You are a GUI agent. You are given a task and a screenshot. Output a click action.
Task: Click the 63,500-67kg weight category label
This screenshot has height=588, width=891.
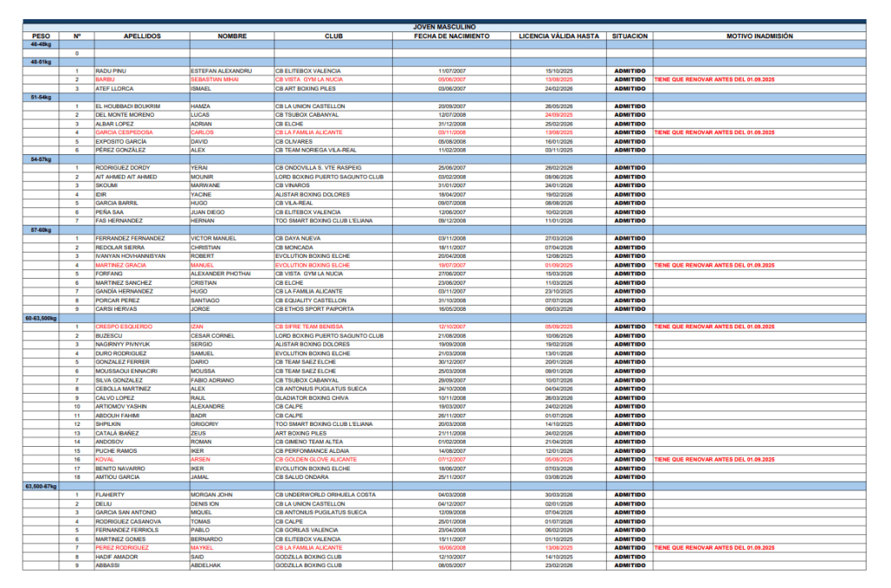click(44, 486)
